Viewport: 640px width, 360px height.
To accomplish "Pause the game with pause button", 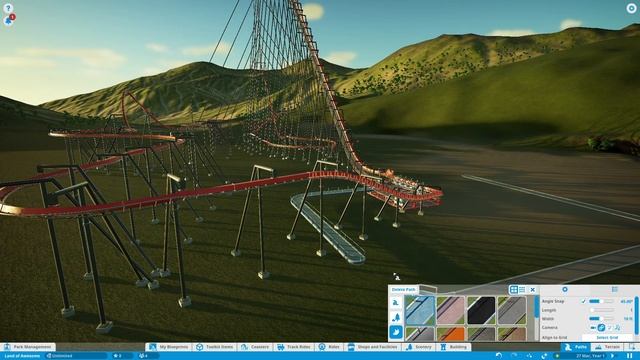I will point(629,356).
